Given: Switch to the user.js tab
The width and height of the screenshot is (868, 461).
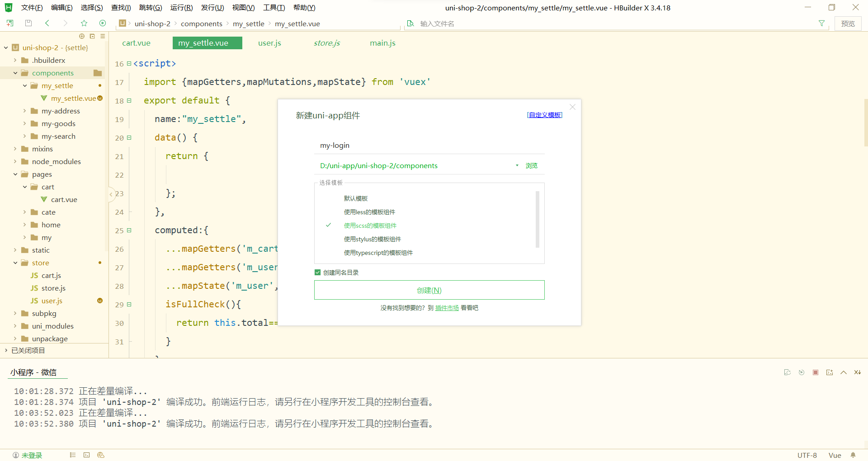Looking at the screenshot, I should [269, 43].
